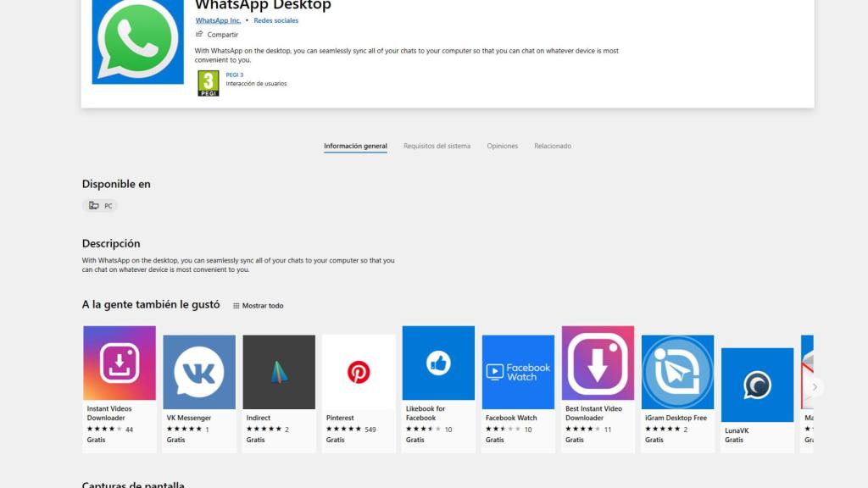Click Best Instant Video Downloader's 11-review rating
Screen dimensions: 868x488
click(588, 430)
